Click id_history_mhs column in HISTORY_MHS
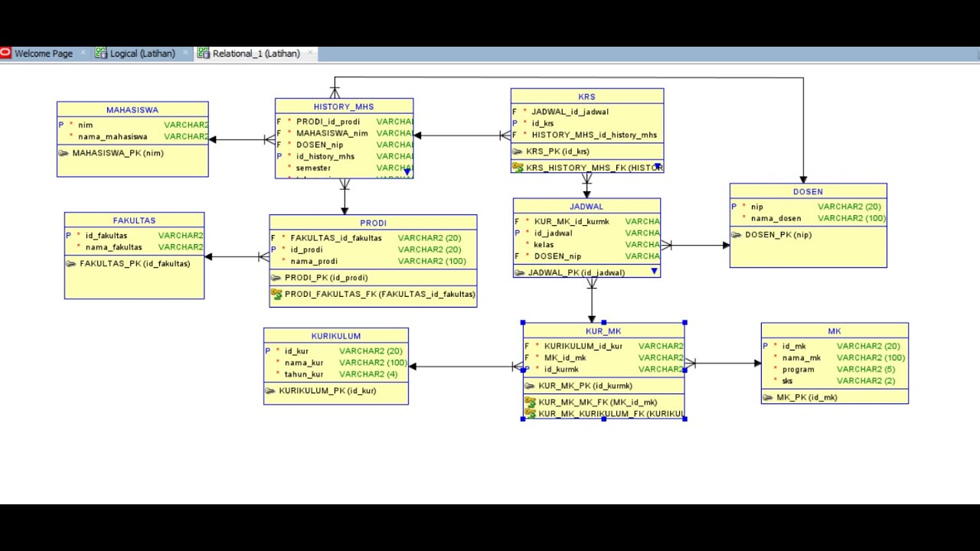The image size is (980, 551). click(x=325, y=157)
